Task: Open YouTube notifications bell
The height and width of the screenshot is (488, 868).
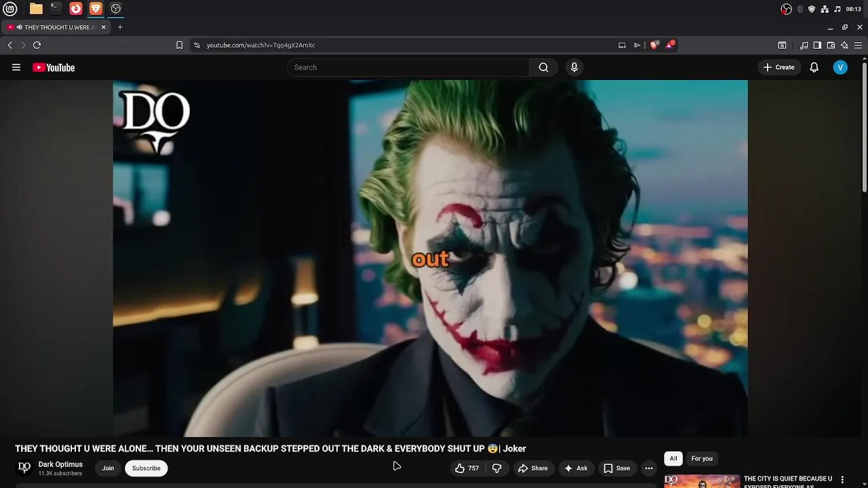Action: pyautogui.click(x=814, y=67)
